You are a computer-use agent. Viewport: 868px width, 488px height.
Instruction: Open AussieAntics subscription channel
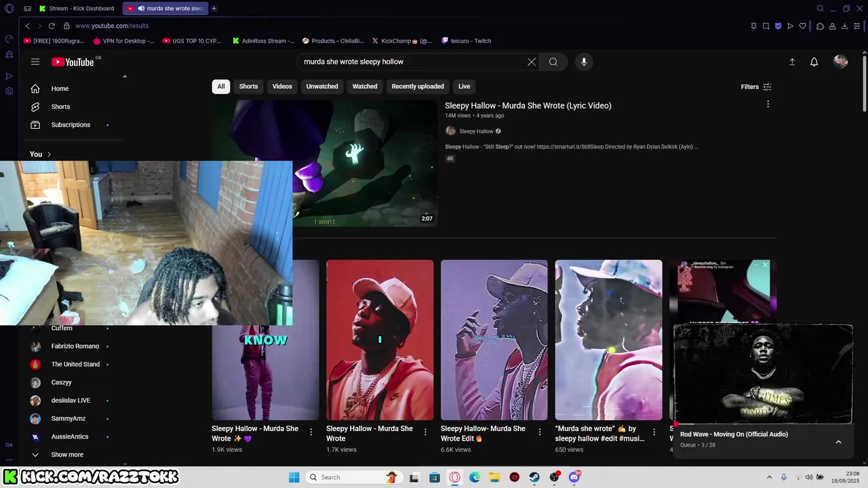71,437
